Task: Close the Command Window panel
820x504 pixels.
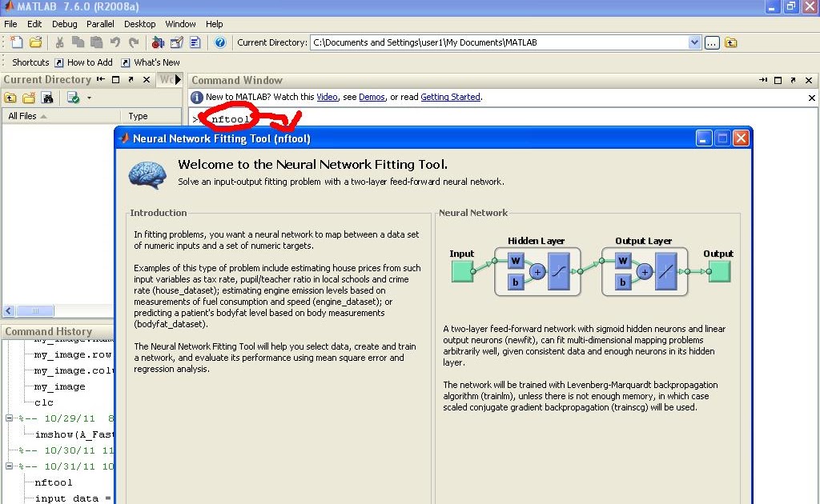Action: tap(809, 80)
